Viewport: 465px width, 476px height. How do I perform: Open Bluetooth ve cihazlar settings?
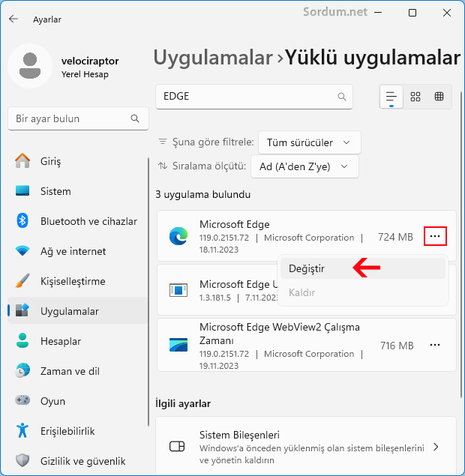pyautogui.click(x=78, y=221)
